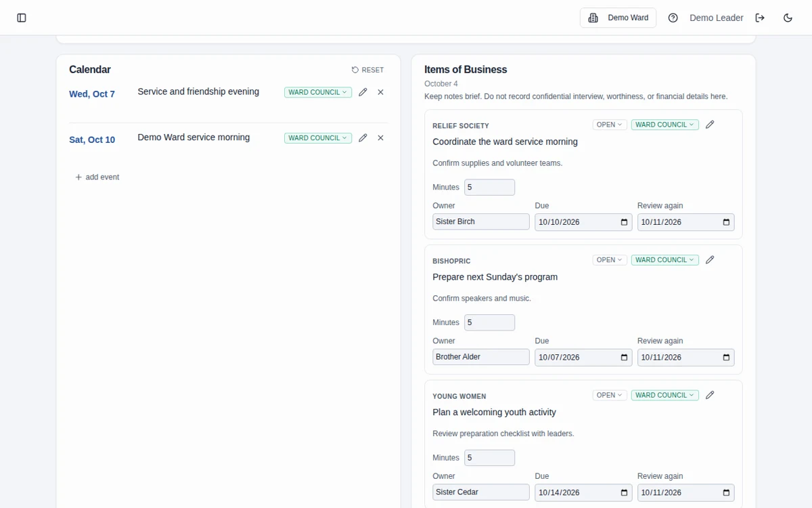The width and height of the screenshot is (812, 508).
Task: Open Ward Council dropdown on Relief Society item
Action: click(x=665, y=125)
